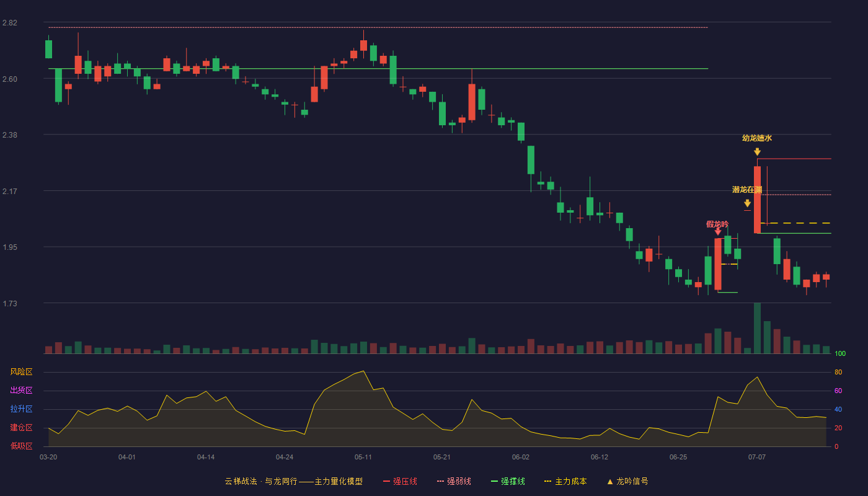Click the pink dotted line near 2.80
This screenshot has width=868, height=496.
click(378, 27)
